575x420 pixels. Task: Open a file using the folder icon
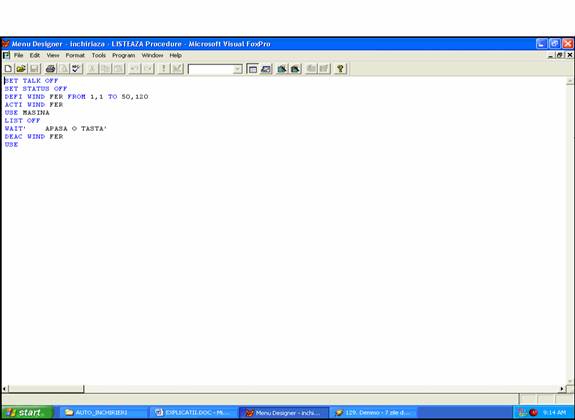point(21,69)
